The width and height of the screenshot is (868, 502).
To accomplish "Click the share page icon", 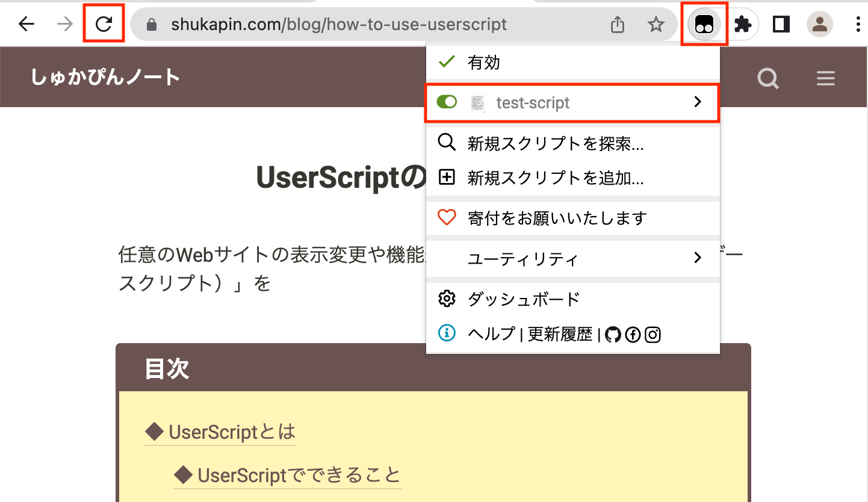I will (618, 24).
